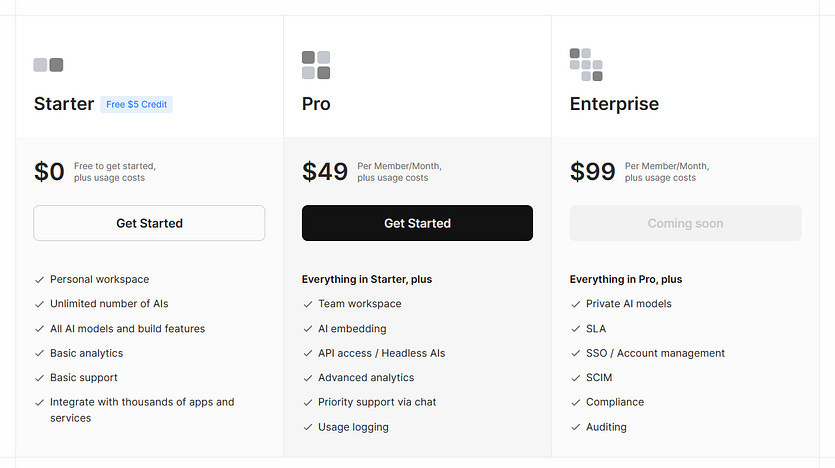Click the Enterprise plan multi-square icon
The image size is (835, 468).
click(x=586, y=65)
